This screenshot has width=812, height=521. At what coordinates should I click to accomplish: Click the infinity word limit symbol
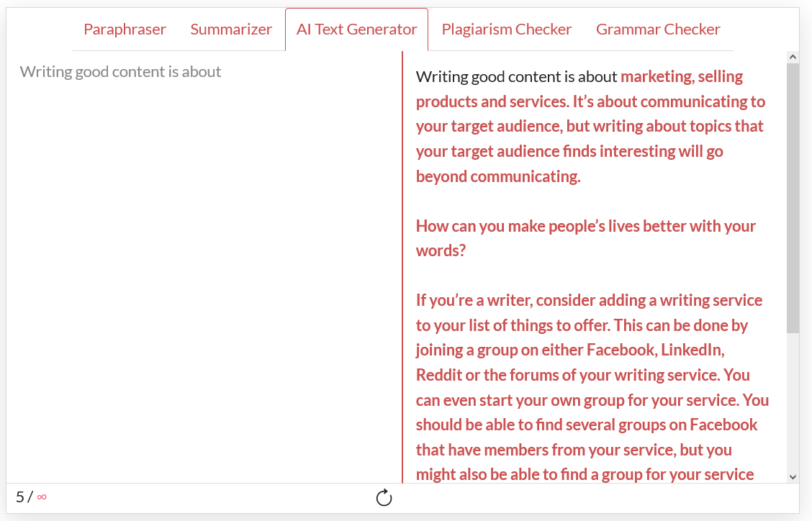42,497
